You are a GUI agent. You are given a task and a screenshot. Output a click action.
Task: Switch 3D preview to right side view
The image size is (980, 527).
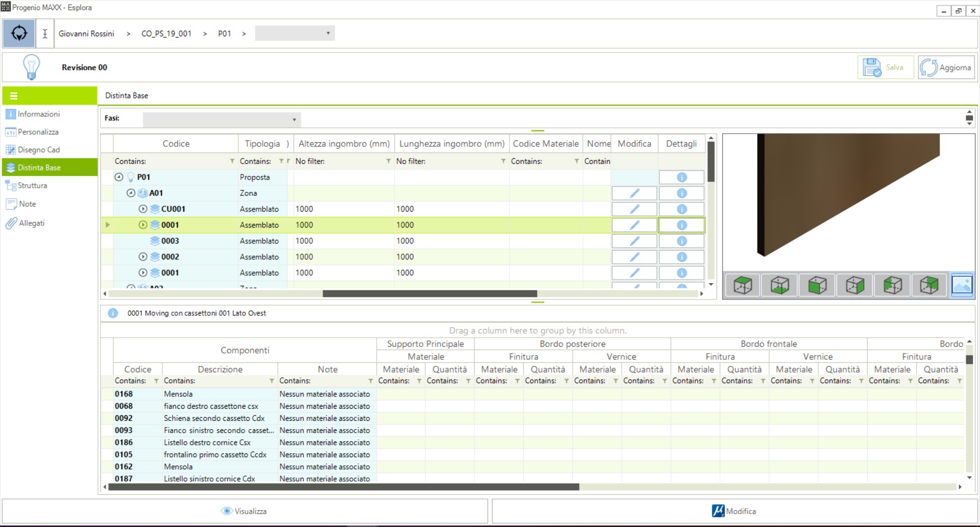coord(855,285)
